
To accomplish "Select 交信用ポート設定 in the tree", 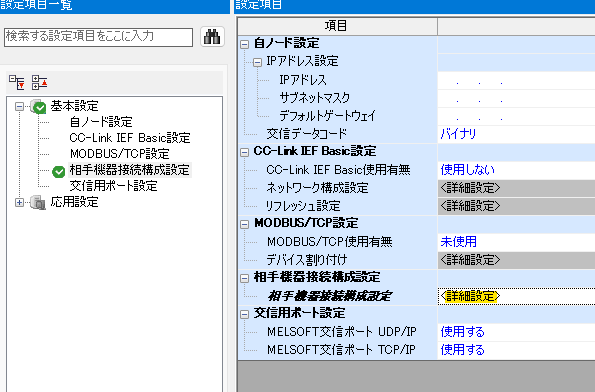I will [x=113, y=186].
